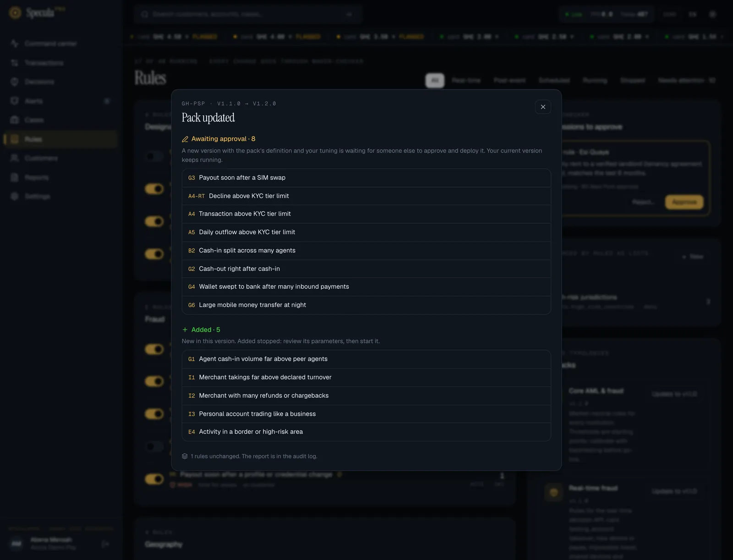The width and height of the screenshot is (733, 560).
Task: Open Alerts icon in sidebar
Action: 15,101
